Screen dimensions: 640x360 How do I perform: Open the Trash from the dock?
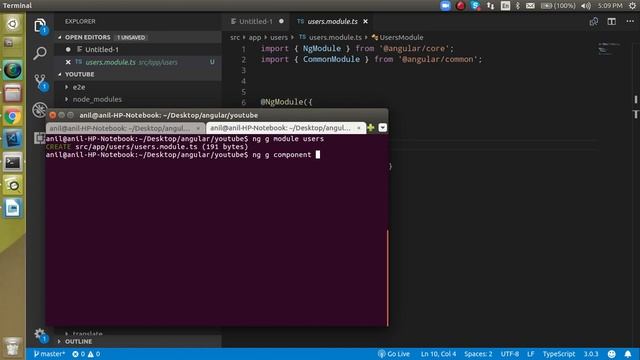pos(12,347)
